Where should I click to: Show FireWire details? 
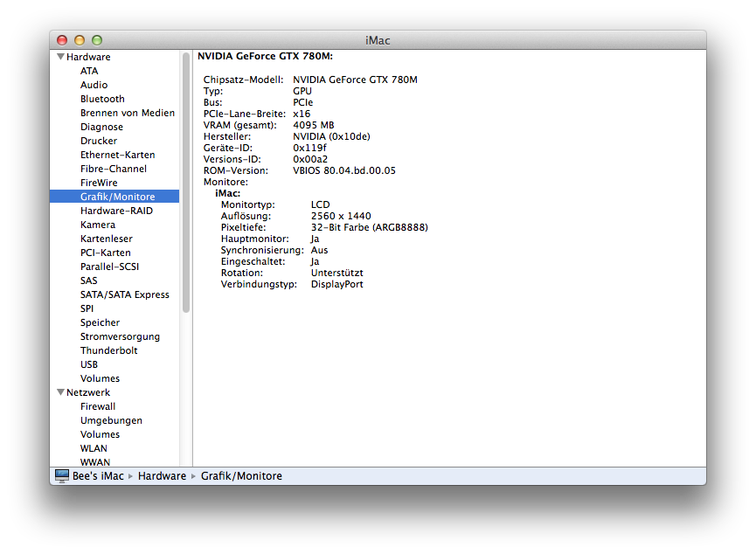click(x=99, y=183)
